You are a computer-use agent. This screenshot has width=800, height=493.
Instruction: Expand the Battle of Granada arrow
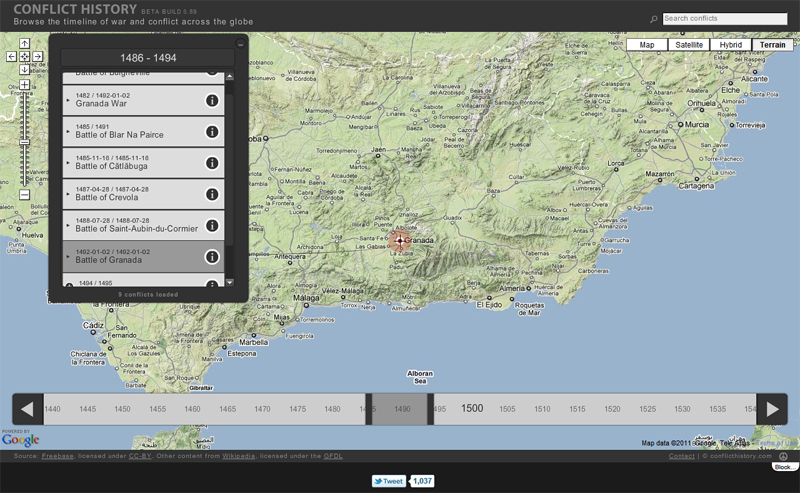point(68,256)
